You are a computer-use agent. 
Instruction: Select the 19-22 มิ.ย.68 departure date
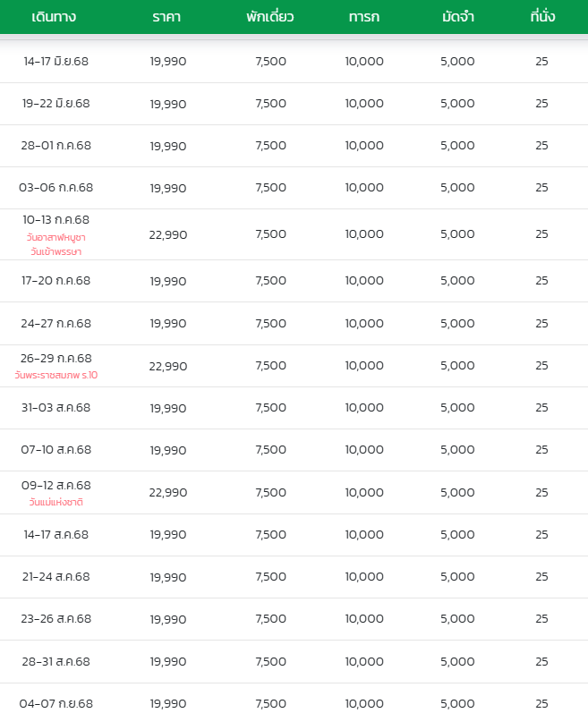[55, 104]
